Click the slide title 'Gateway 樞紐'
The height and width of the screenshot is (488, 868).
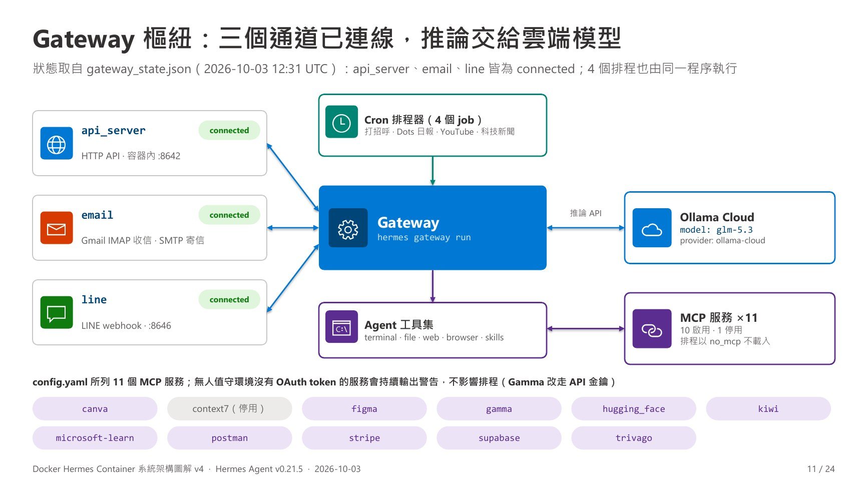113,39
